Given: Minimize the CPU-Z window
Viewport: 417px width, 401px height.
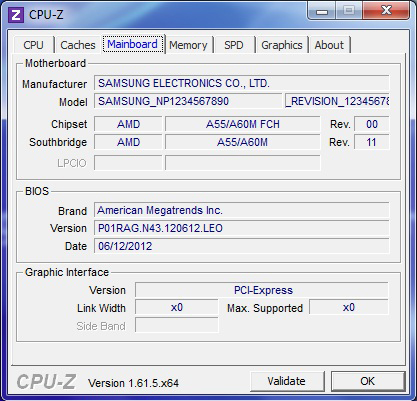Looking at the screenshot, I should (322, 11).
